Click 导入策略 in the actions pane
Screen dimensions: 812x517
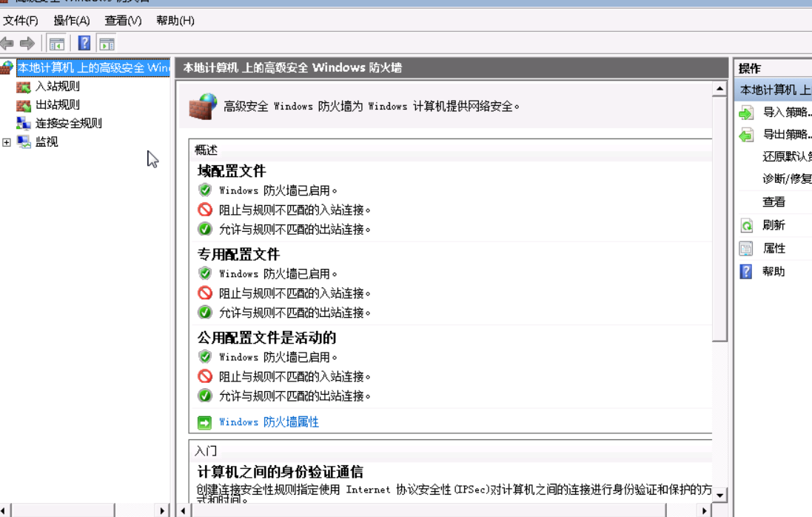coord(787,113)
